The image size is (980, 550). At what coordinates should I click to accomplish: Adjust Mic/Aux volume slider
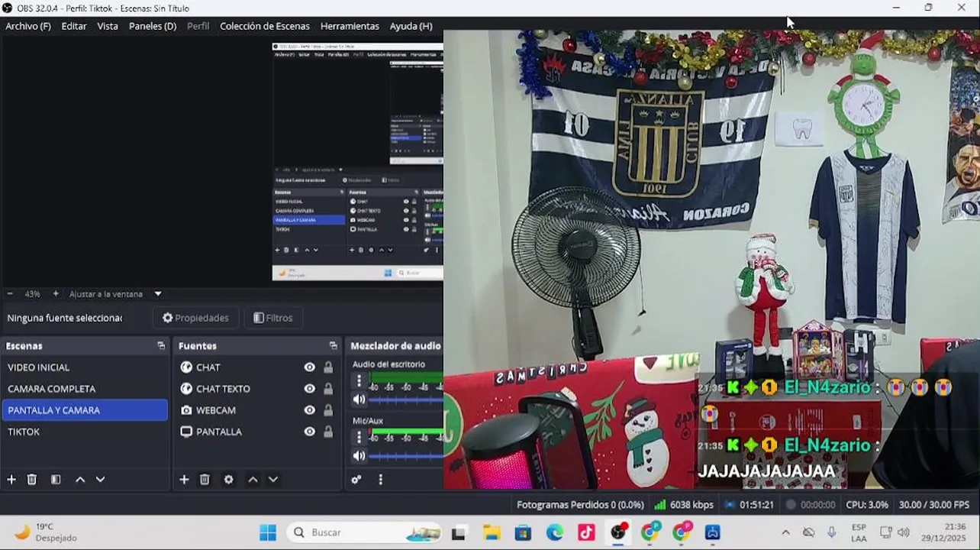click(x=406, y=456)
